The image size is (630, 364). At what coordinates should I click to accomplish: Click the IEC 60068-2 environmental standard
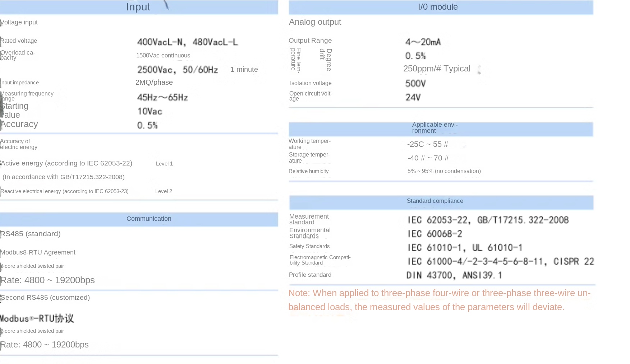[x=435, y=234]
